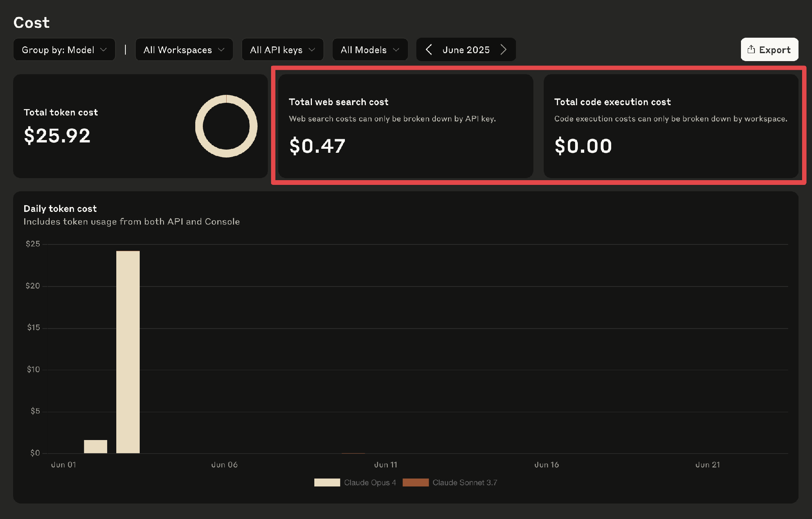Click the $0 y-axis label
Image resolution: width=812 pixels, height=519 pixels.
(x=35, y=453)
